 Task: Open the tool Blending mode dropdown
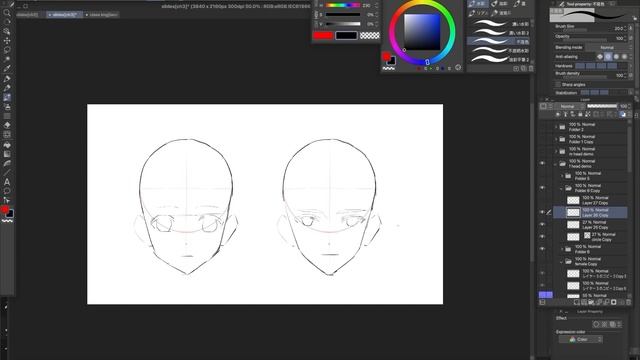pyautogui.click(x=608, y=47)
